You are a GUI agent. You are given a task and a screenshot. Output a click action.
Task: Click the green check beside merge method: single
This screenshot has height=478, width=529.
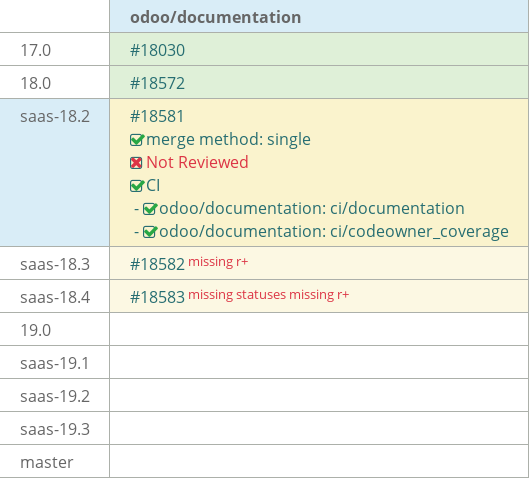(137, 140)
